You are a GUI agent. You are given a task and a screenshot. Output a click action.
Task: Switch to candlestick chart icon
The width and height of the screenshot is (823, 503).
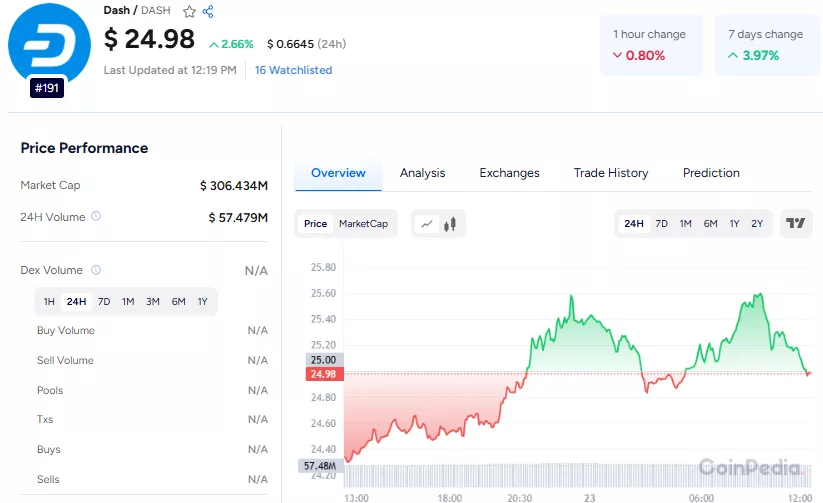(450, 224)
